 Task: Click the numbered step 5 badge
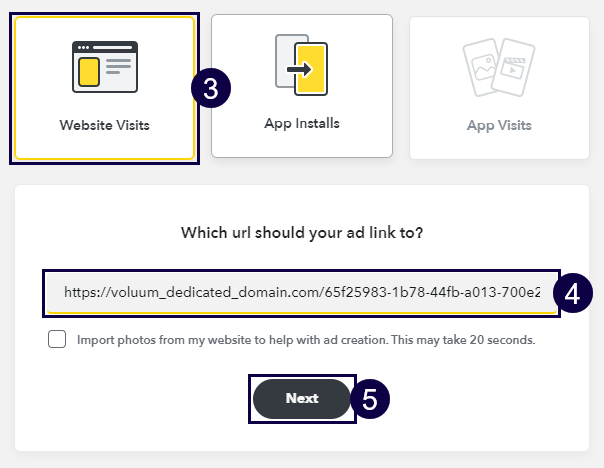click(369, 398)
